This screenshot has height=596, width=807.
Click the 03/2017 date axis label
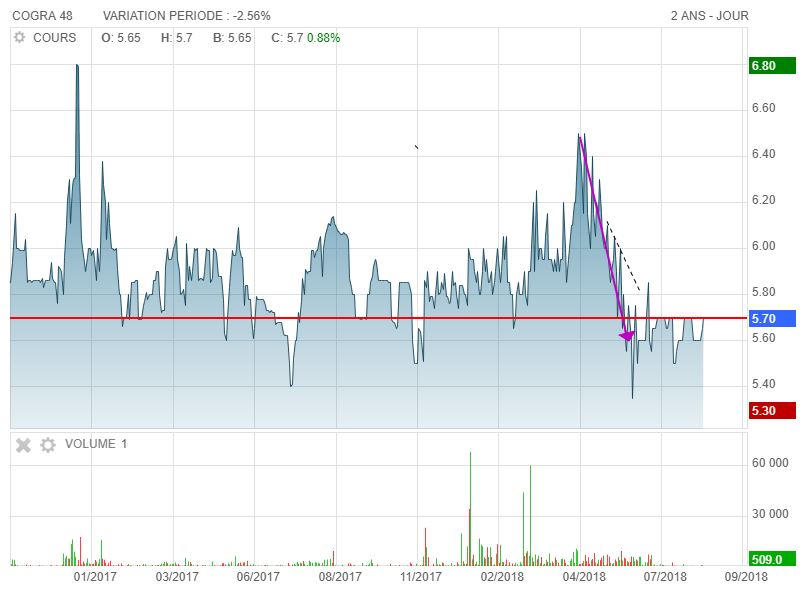click(x=177, y=576)
